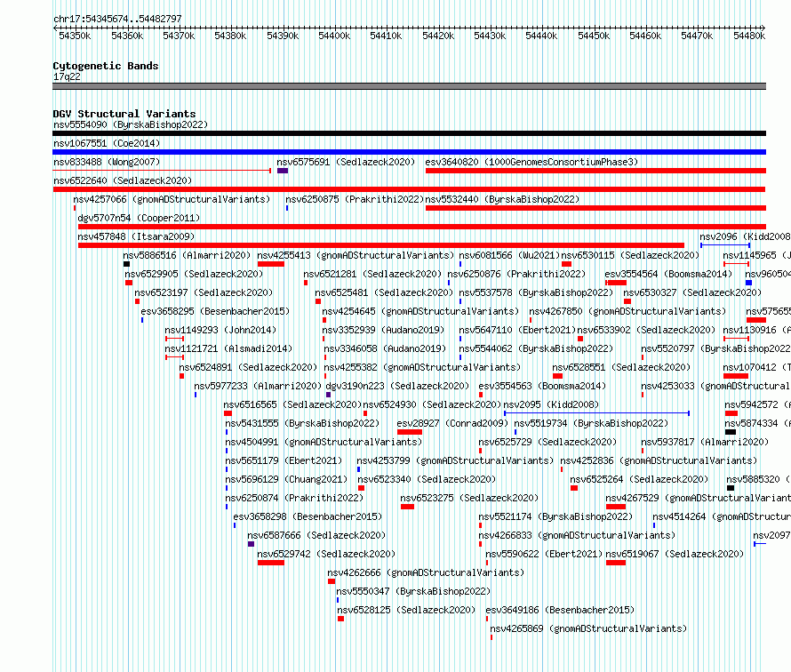Click the red nsv6523340 variant glyph
The image size is (791, 672).
(x=361, y=488)
